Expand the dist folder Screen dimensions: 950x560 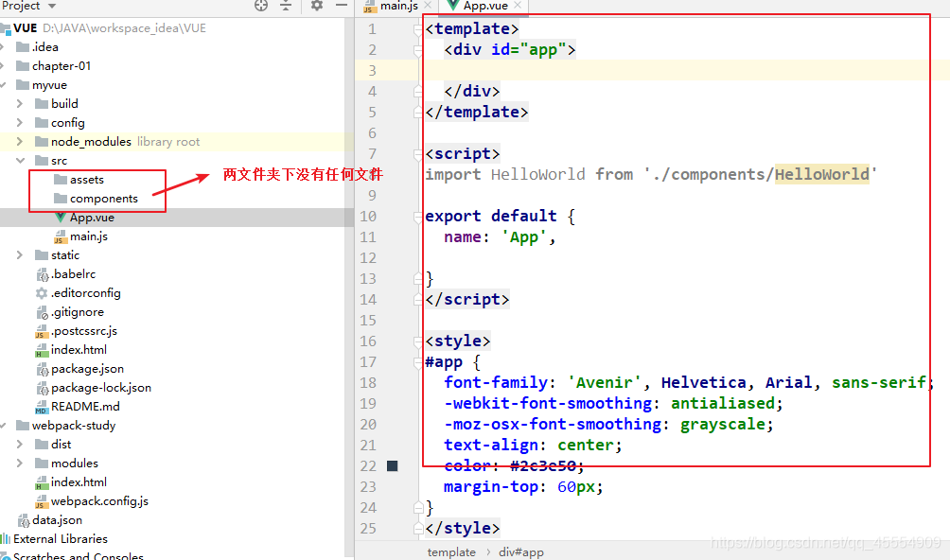(19, 445)
